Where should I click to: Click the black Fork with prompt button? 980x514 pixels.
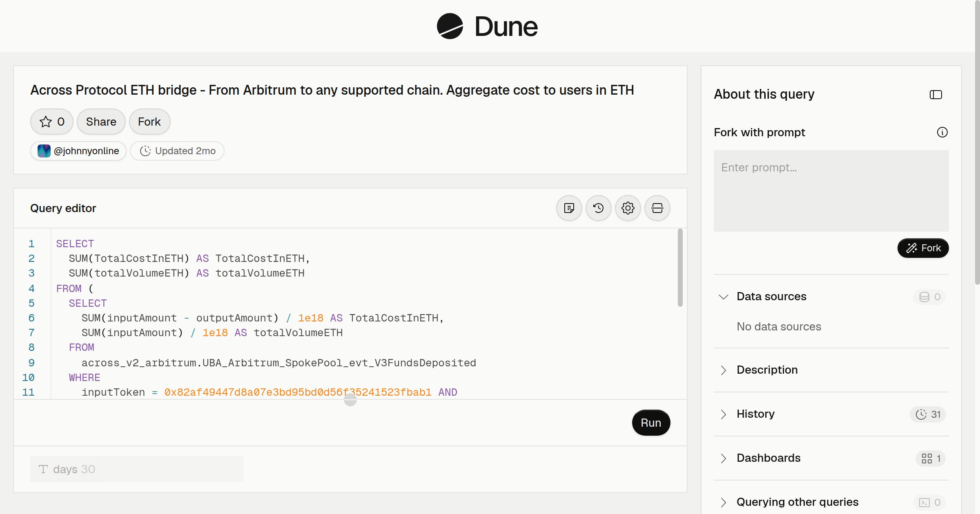click(x=923, y=248)
